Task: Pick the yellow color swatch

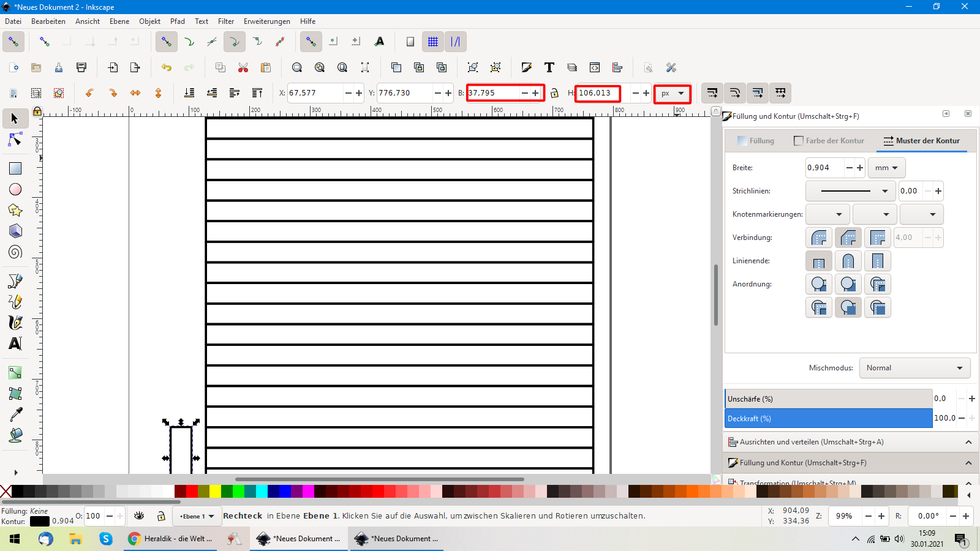Action: coord(215,491)
